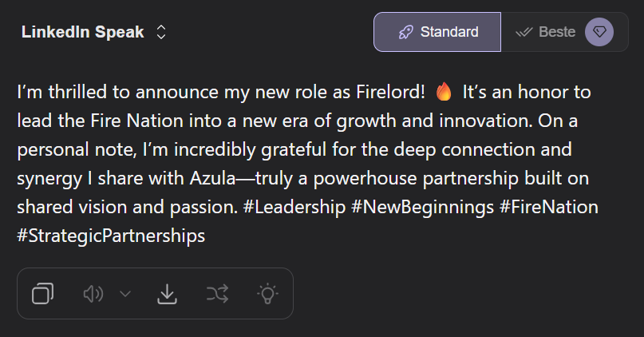The height and width of the screenshot is (337, 644).
Task: Copy the translated text with the copy icon
Action: (x=42, y=294)
